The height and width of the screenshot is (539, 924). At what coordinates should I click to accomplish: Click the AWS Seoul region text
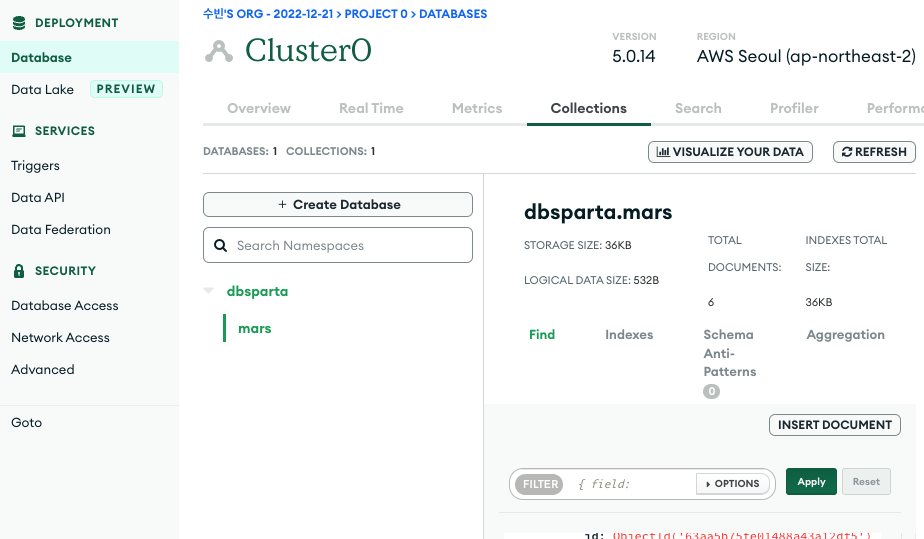coord(806,57)
